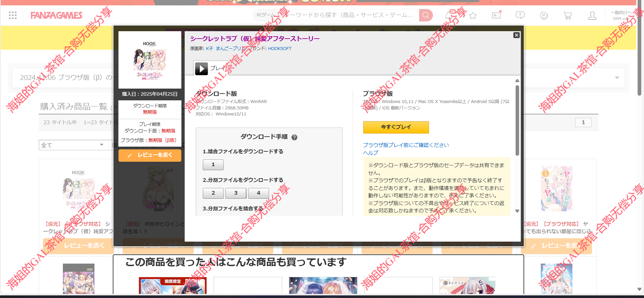Focus the keyword search field
Viewport: 644px width, 298px height.
point(350,15)
